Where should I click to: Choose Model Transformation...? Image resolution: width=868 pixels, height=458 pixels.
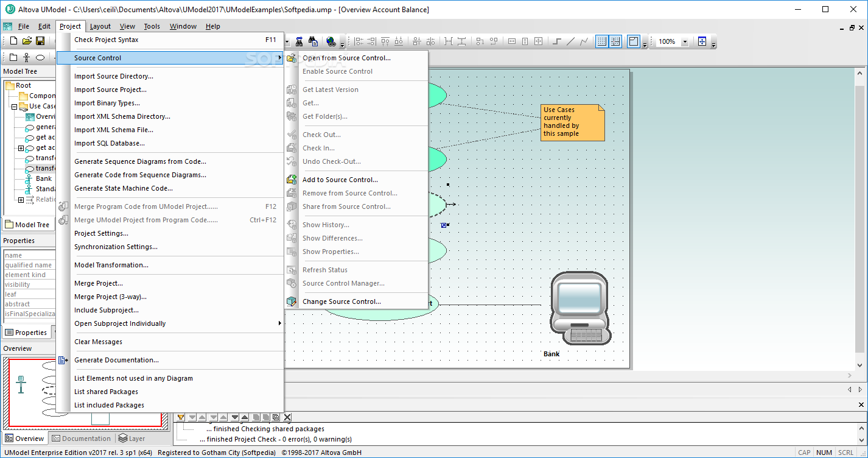170,265
